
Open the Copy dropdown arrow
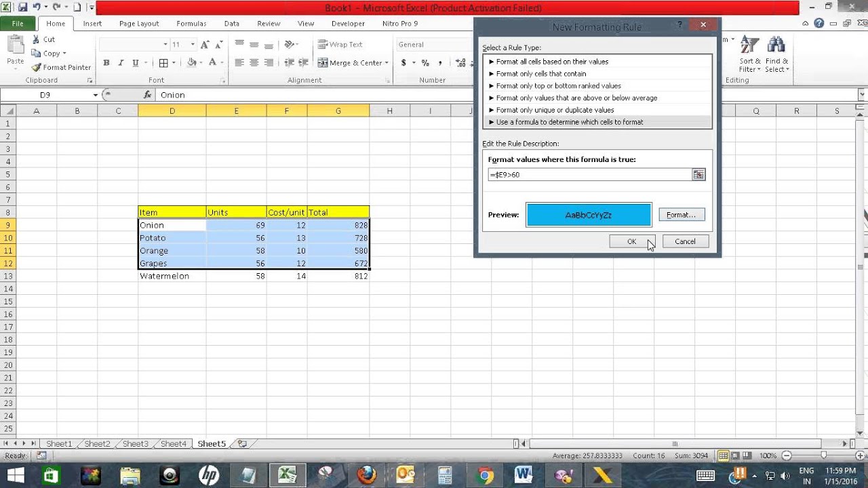point(64,54)
